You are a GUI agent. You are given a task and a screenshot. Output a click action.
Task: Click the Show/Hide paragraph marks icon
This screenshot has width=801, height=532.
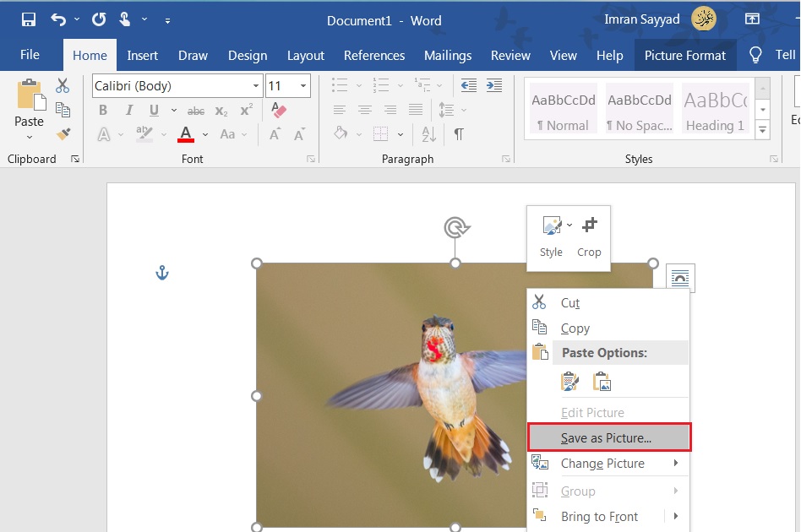[459, 134]
